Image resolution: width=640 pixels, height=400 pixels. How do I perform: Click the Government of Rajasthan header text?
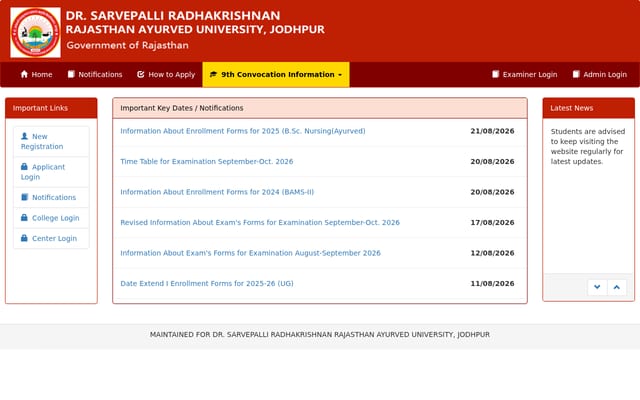click(x=127, y=45)
